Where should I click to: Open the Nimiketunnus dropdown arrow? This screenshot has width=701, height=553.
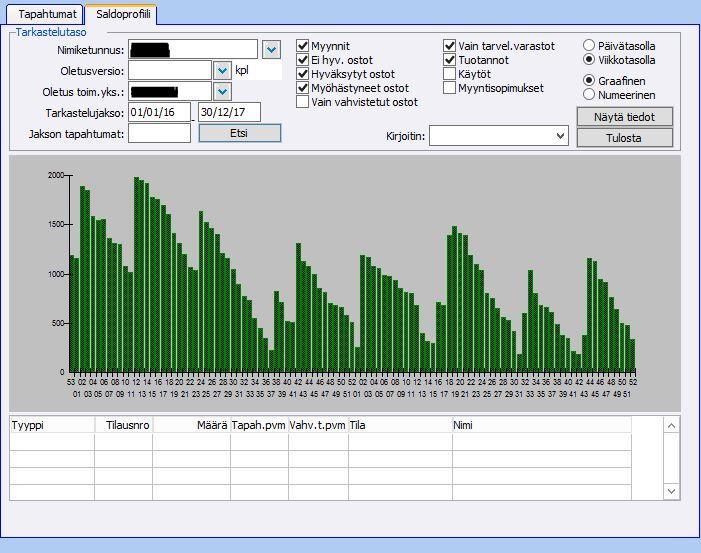[x=271, y=50]
